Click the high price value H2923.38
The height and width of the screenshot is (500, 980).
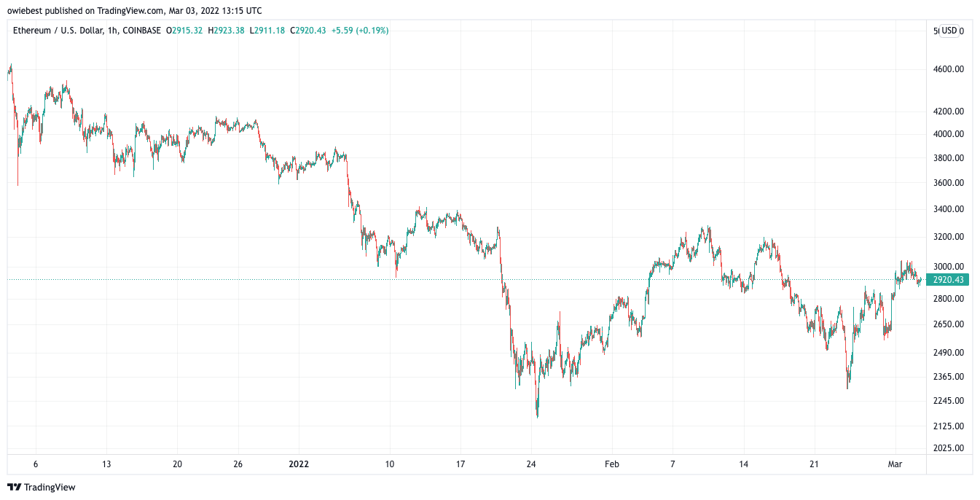[226, 31]
